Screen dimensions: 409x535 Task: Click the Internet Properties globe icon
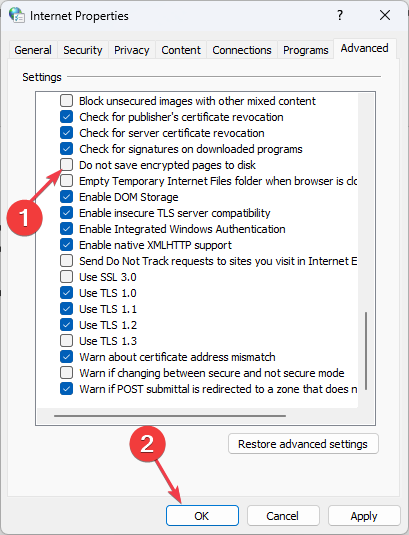16,15
